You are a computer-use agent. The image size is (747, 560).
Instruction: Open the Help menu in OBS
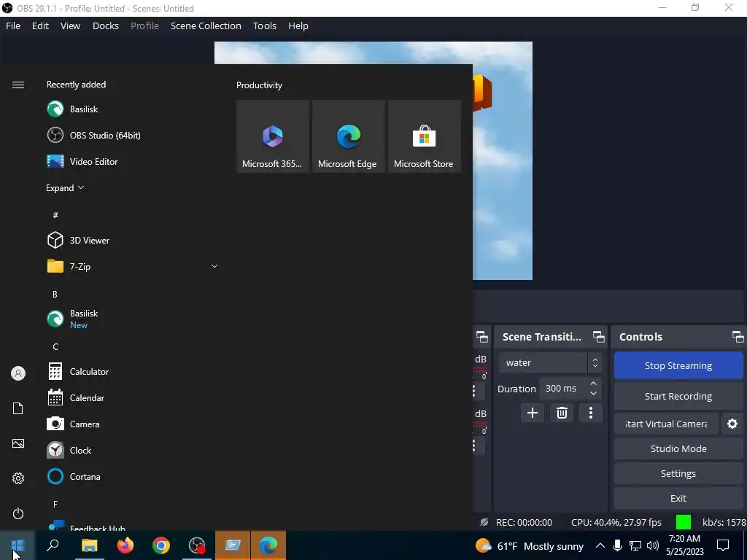298,26
